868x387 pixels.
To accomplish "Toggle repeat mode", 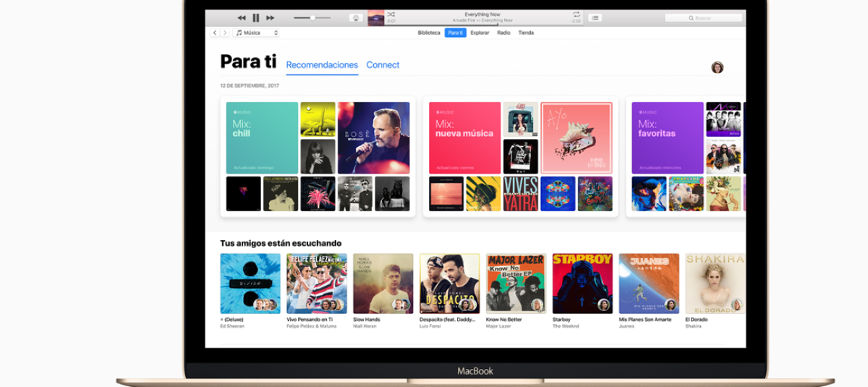I will click(x=576, y=14).
